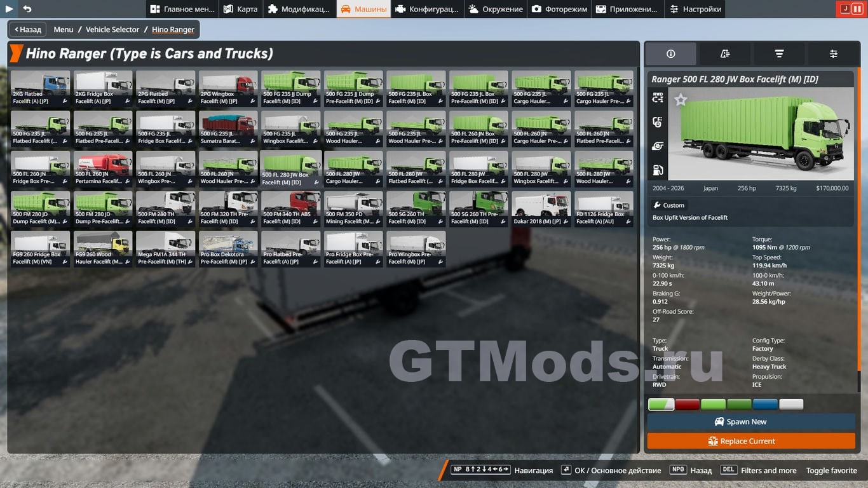Select the dark red paint swatch
The width and height of the screenshot is (868, 488).
click(687, 404)
